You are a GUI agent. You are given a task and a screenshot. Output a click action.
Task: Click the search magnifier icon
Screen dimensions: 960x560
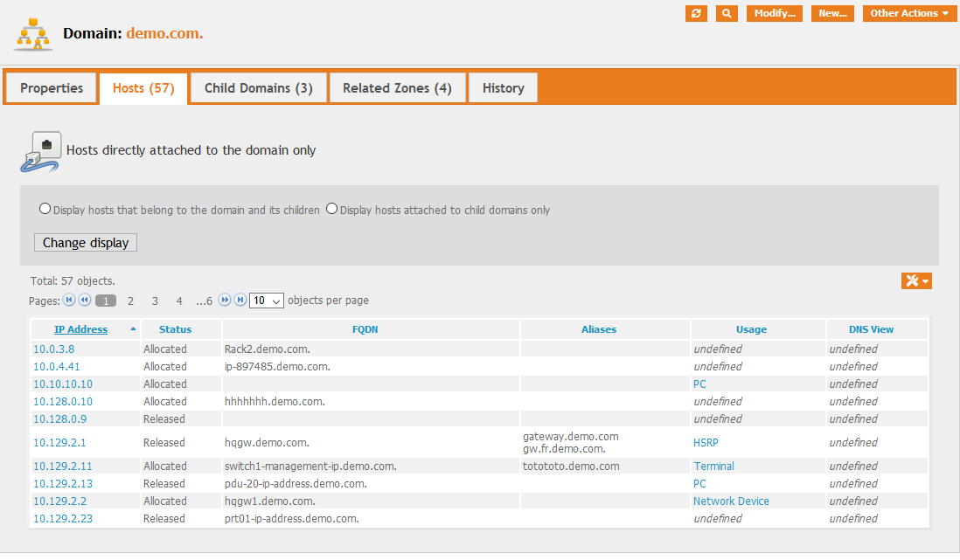tap(727, 13)
